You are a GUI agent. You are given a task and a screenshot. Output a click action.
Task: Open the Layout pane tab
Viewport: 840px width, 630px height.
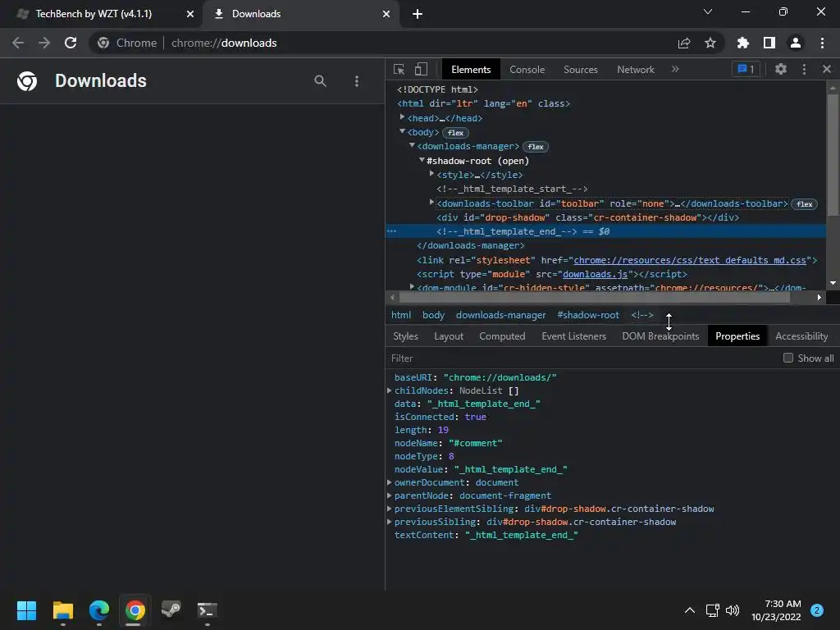click(x=449, y=336)
